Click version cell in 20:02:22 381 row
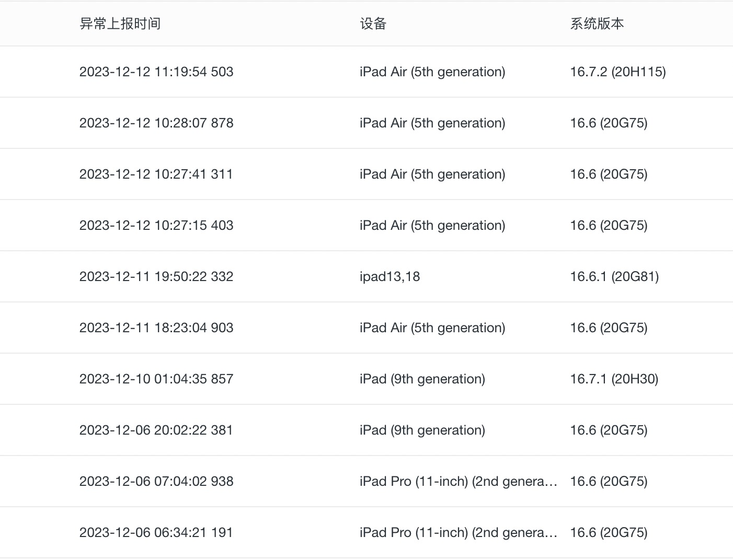The height and width of the screenshot is (560, 733). pos(609,430)
